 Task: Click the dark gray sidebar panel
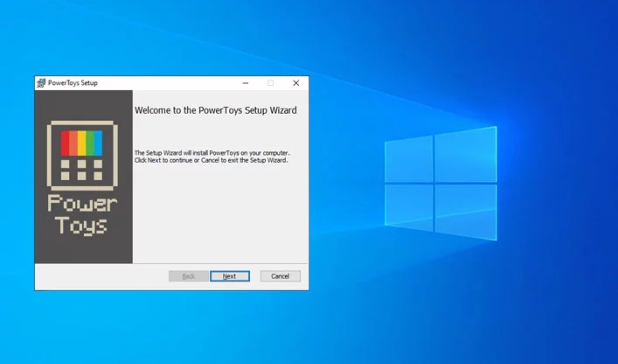click(82, 251)
